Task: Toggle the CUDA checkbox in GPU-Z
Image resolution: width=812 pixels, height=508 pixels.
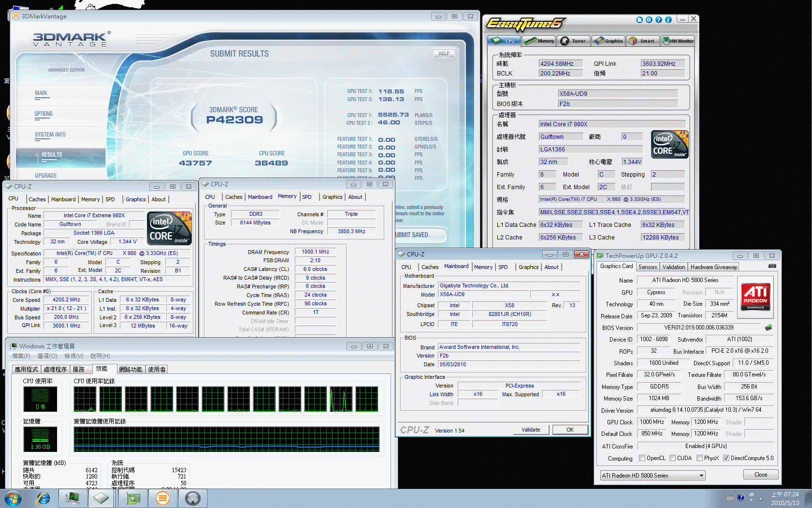Action: [672, 458]
